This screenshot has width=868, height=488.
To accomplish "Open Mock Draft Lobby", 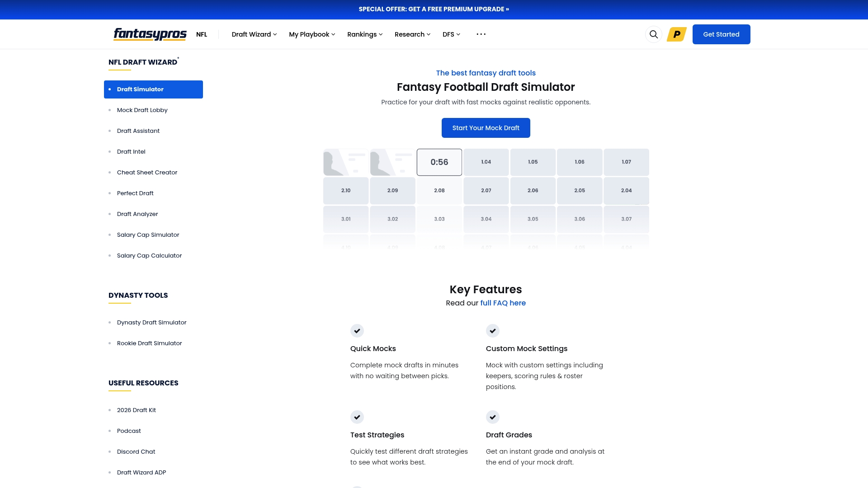I will coord(142,110).
